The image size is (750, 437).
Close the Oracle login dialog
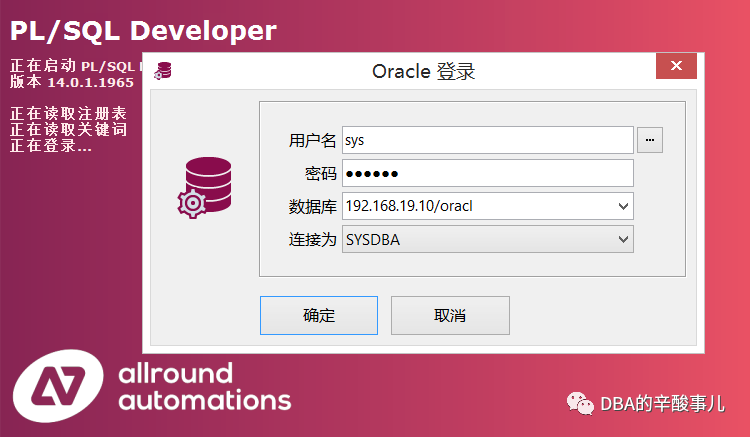[x=676, y=66]
